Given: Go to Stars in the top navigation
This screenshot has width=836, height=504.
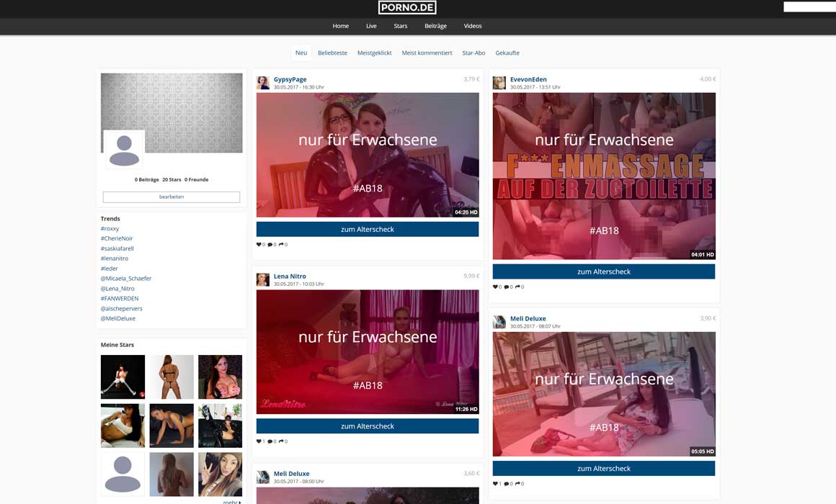Looking at the screenshot, I should pyautogui.click(x=401, y=26).
